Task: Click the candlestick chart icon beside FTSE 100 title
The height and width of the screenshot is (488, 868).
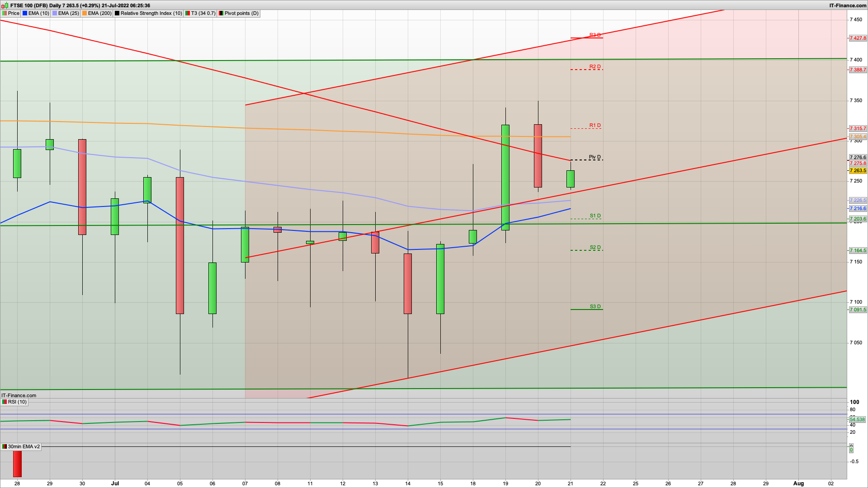Action: tap(6, 5)
